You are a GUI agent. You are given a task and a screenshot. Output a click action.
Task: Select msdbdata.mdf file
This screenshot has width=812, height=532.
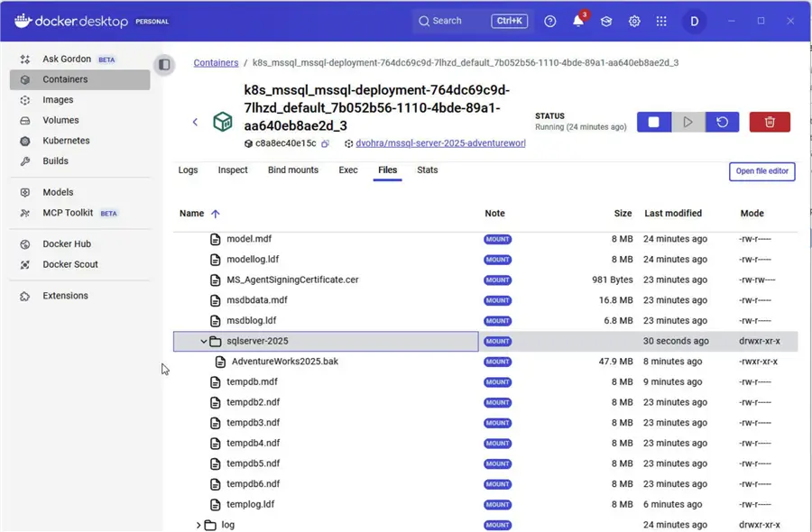(257, 300)
